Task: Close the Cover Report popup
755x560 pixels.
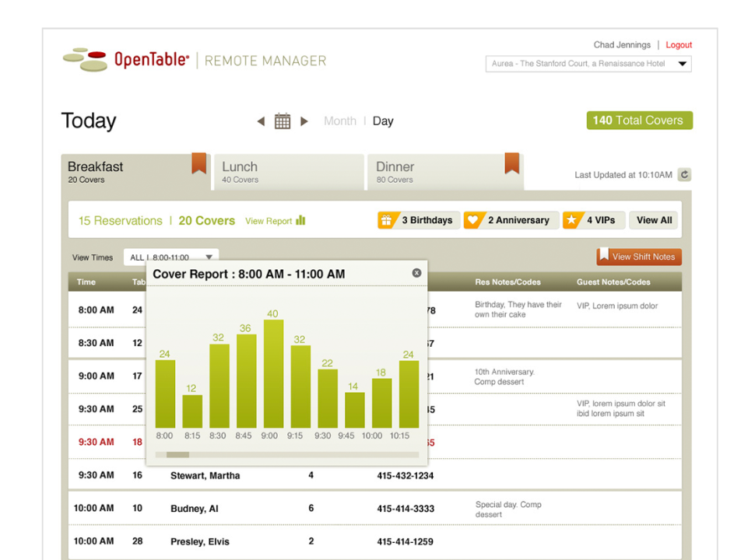Action: (x=416, y=273)
